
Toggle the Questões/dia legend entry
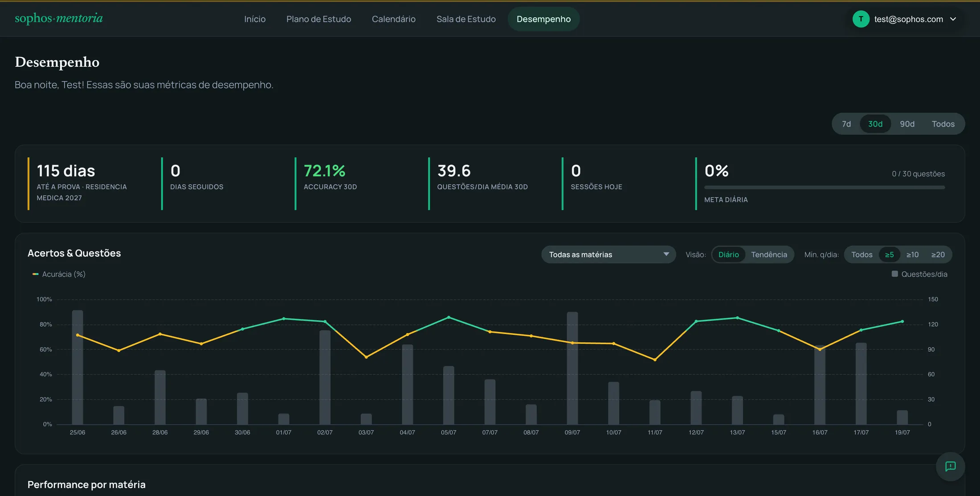tap(919, 274)
